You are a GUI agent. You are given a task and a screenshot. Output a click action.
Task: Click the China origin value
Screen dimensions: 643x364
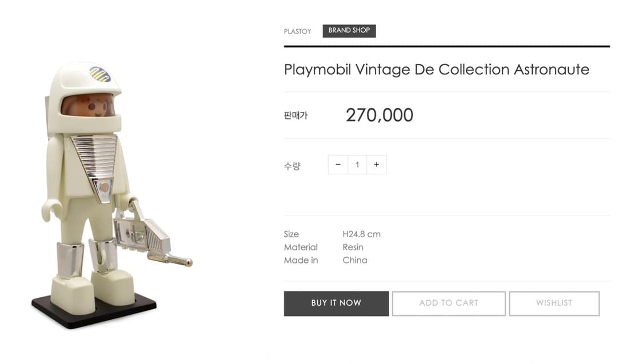click(354, 261)
